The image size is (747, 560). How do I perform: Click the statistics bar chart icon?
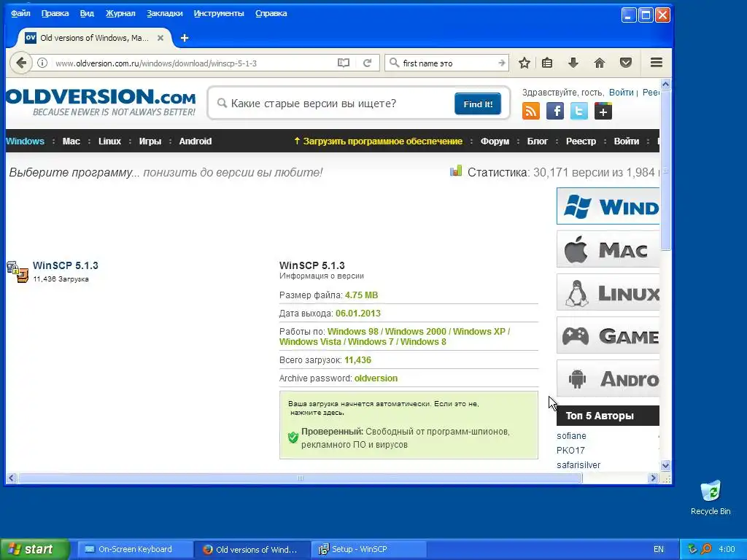coord(456,171)
